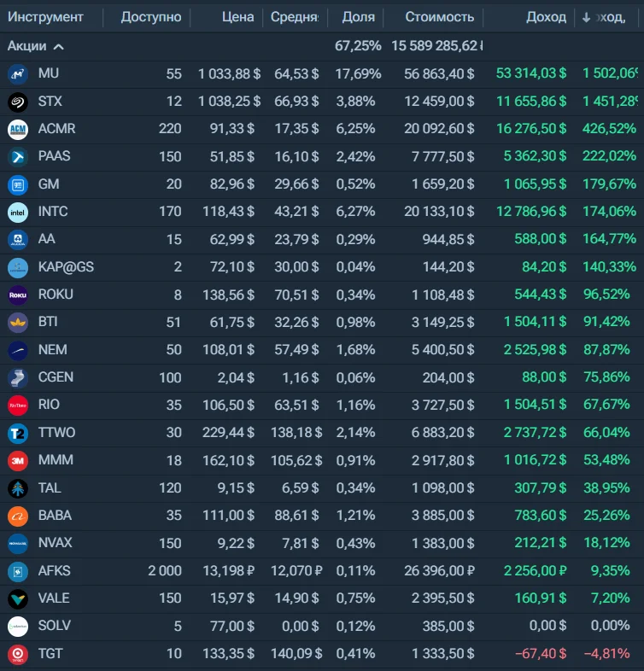
Task: Click the KAP@GS logo icon
Action: pyautogui.click(x=18, y=267)
